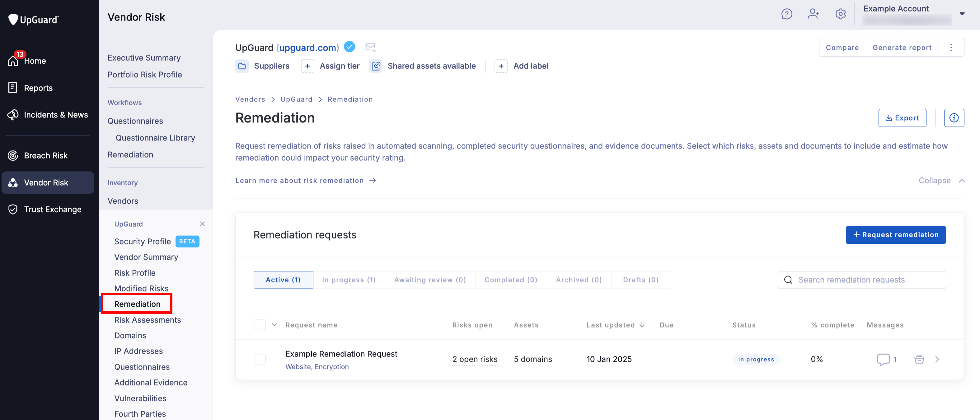The height and width of the screenshot is (420, 980).
Task: Click UpGuard breadcrumb link
Action: click(x=296, y=99)
